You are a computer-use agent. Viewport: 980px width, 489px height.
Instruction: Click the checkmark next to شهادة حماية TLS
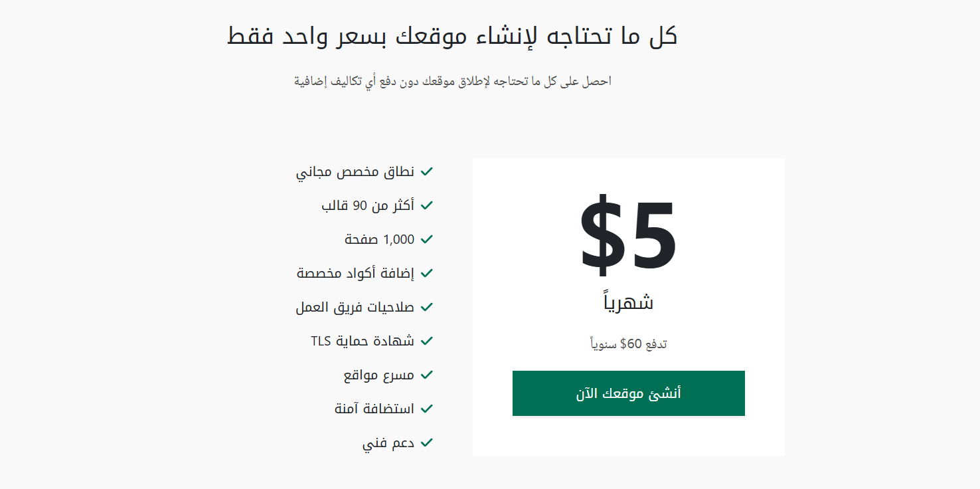pyautogui.click(x=427, y=341)
